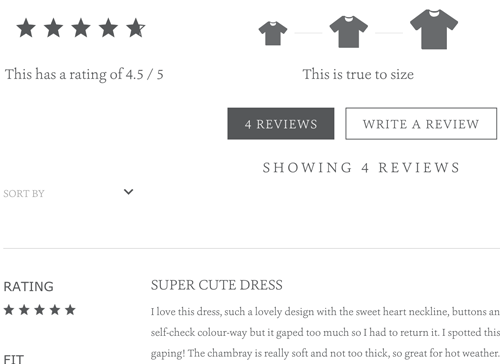
Task: Click the second star in overall rating
Action: (x=53, y=28)
